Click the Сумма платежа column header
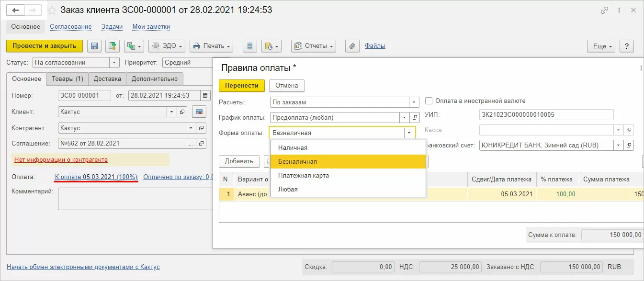Viewport: 644px width, 281px height. pos(611,180)
